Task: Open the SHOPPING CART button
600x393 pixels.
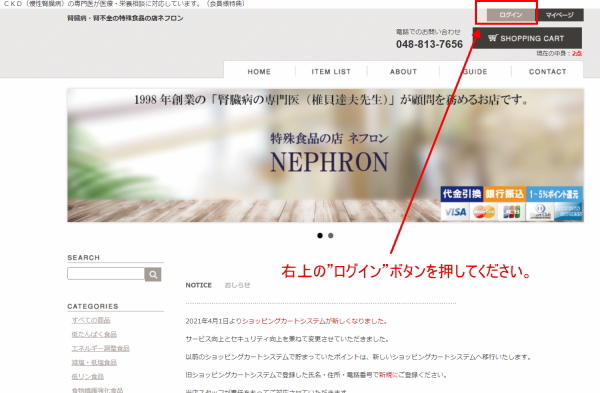Action: pyautogui.click(x=527, y=38)
